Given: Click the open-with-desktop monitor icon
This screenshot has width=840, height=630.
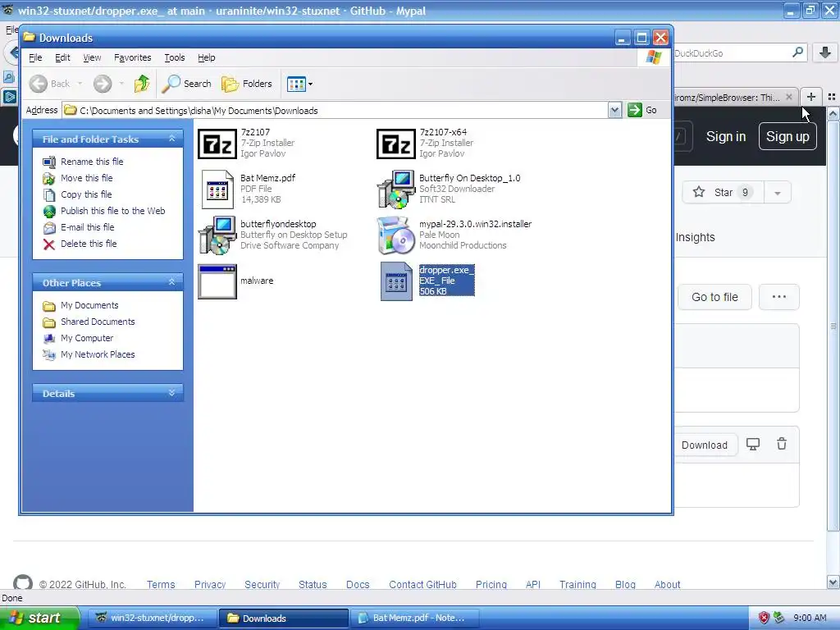Looking at the screenshot, I should tap(753, 444).
